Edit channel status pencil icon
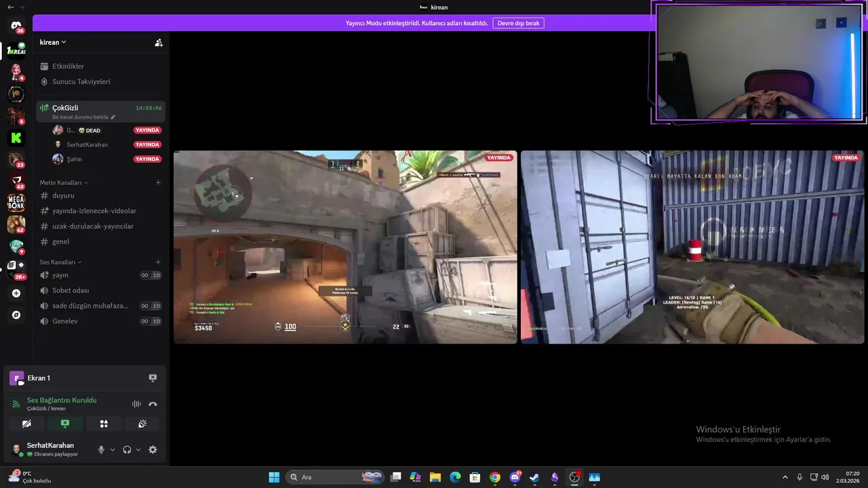The width and height of the screenshot is (868, 488). (x=113, y=117)
